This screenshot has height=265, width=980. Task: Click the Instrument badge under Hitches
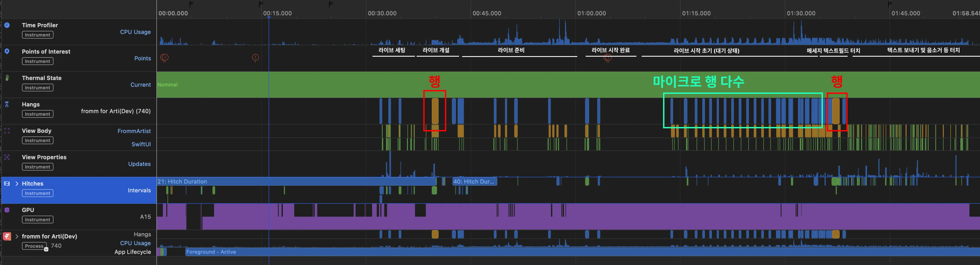(37, 193)
